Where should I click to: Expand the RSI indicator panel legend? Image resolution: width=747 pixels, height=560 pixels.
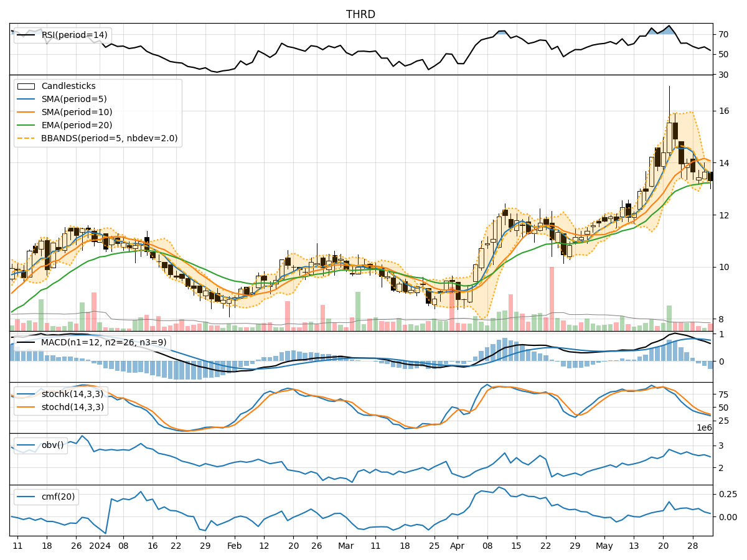pyautogui.click(x=68, y=35)
